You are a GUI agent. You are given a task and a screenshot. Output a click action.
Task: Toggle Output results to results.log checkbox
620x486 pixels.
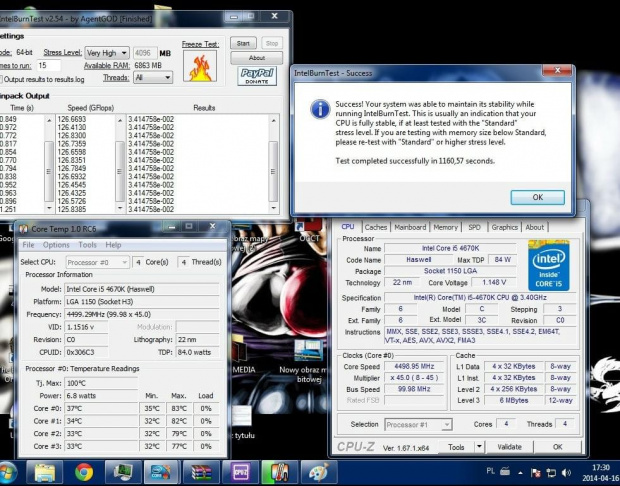click(1, 79)
